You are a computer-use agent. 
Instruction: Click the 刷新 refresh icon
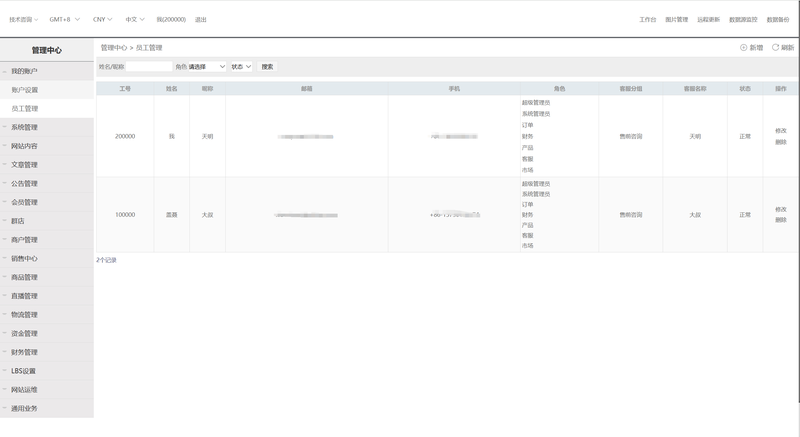point(775,47)
